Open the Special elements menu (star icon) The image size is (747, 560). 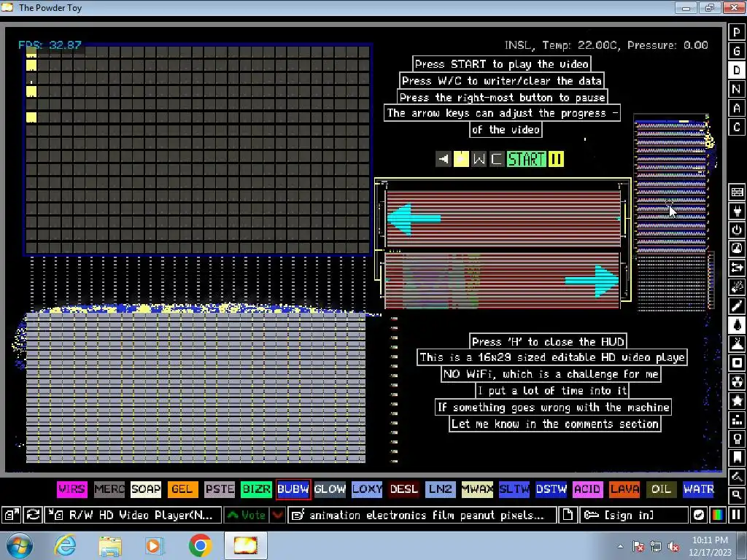(737, 402)
